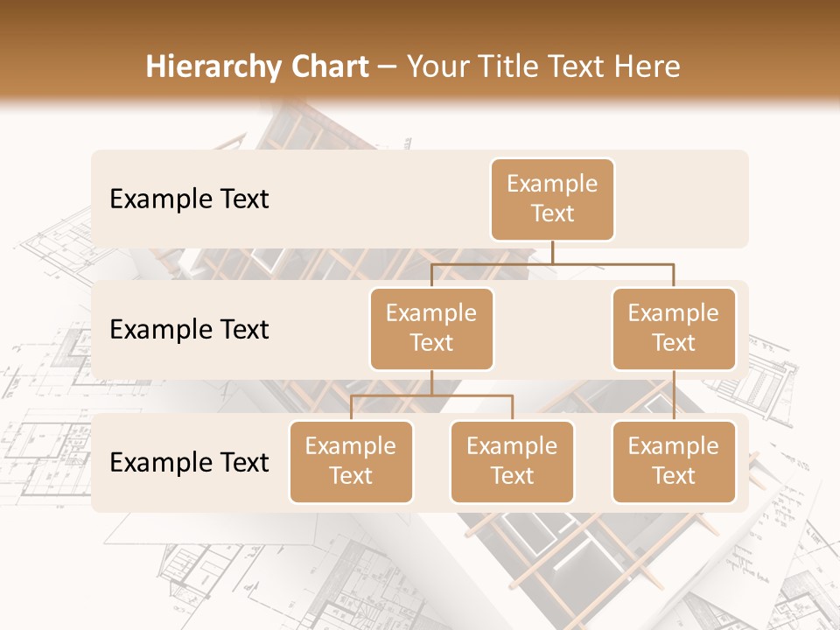The height and width of the screenshot is (630, 840).
Task: Click the right second-level Example Text box
Action: (674, 328)
